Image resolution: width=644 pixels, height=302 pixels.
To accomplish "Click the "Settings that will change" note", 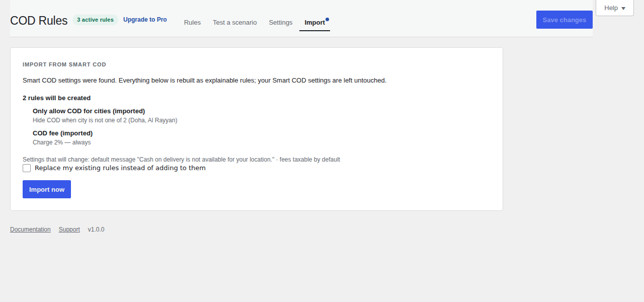I will pyautogui.click(x=181, y=160).
